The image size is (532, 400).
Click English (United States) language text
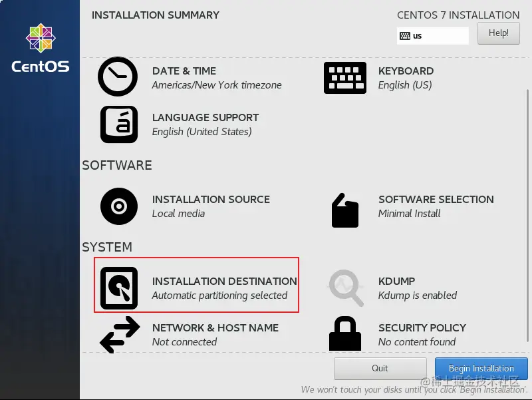click(202, 131)
